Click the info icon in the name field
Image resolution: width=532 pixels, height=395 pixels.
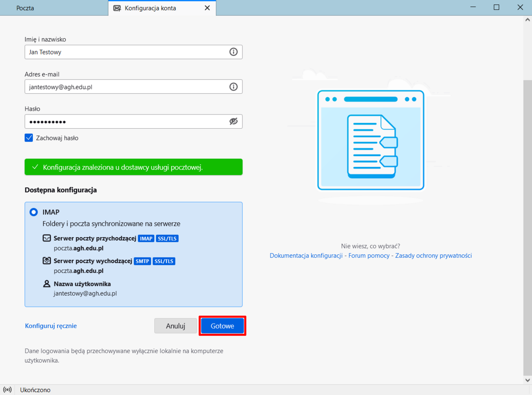pyautogui.click(x=233, y=52)
